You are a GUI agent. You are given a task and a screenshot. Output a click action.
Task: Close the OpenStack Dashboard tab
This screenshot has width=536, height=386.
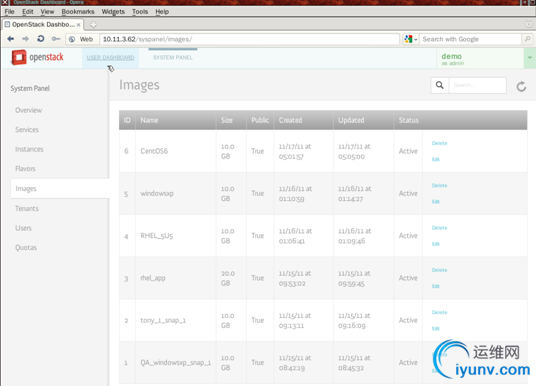pos(79,25)
